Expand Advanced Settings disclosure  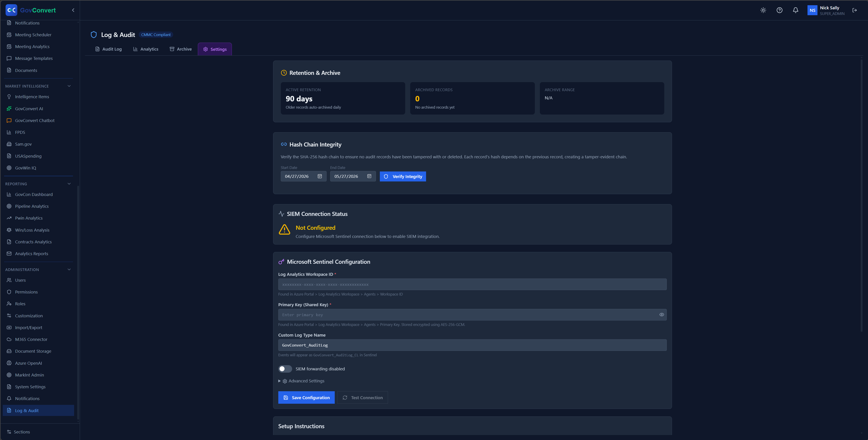click(x=301, y=381)
